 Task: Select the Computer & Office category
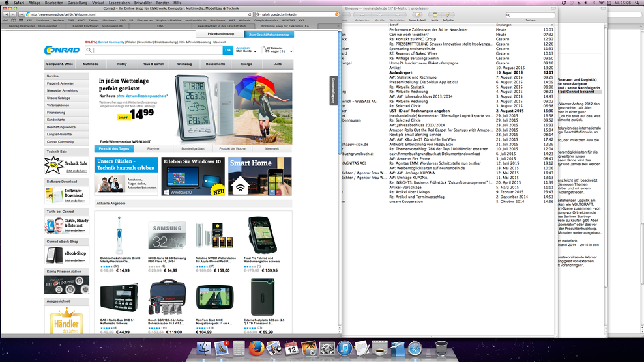coord(59,64)
